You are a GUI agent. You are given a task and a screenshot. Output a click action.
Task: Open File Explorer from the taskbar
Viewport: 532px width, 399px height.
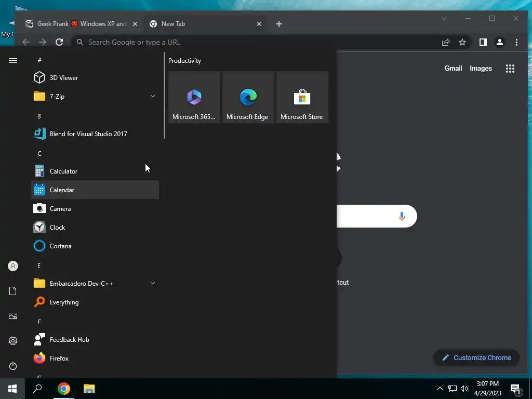89,389
